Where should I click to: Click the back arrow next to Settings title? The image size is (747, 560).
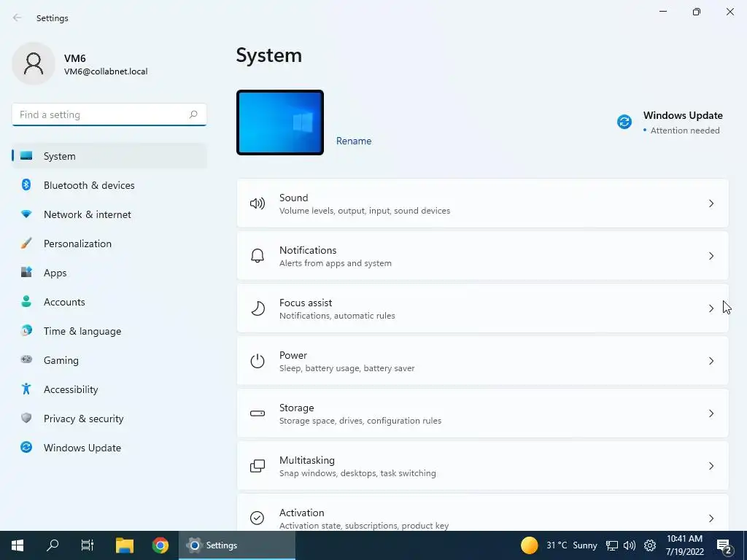click(18, 17)
